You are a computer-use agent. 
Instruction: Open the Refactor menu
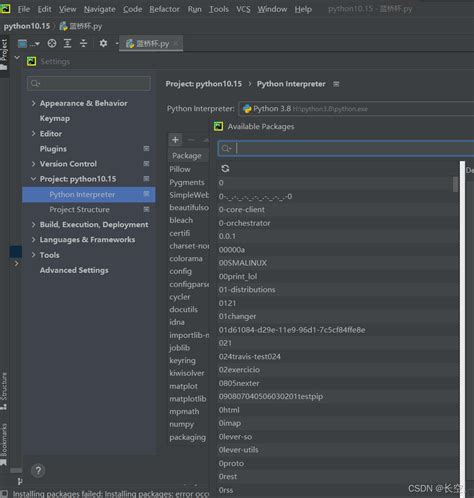coord(164,9)
